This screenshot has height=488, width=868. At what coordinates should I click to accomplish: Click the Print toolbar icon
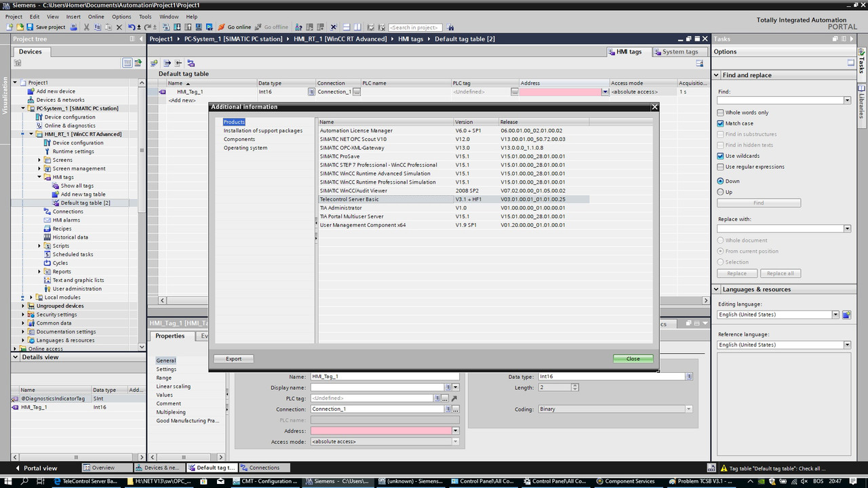click(73, 27)
